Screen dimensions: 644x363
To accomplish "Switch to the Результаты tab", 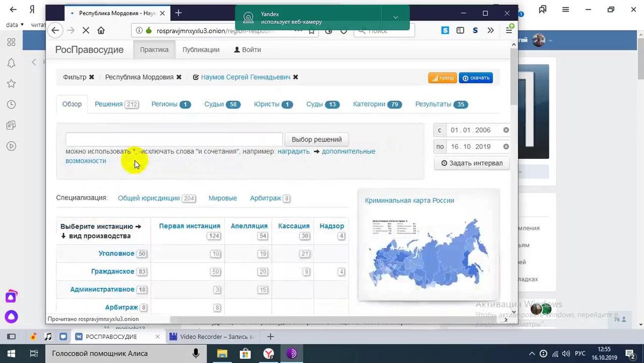I will tap(442, 104).
